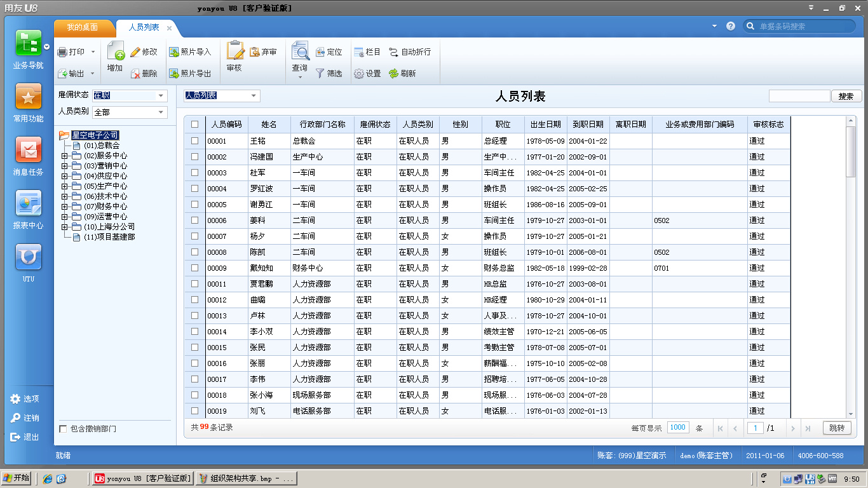The image size is (868, 488).
Task: Open the 打印 dropdown arrow
Action: pyautogui.click(x=93, y=52)
